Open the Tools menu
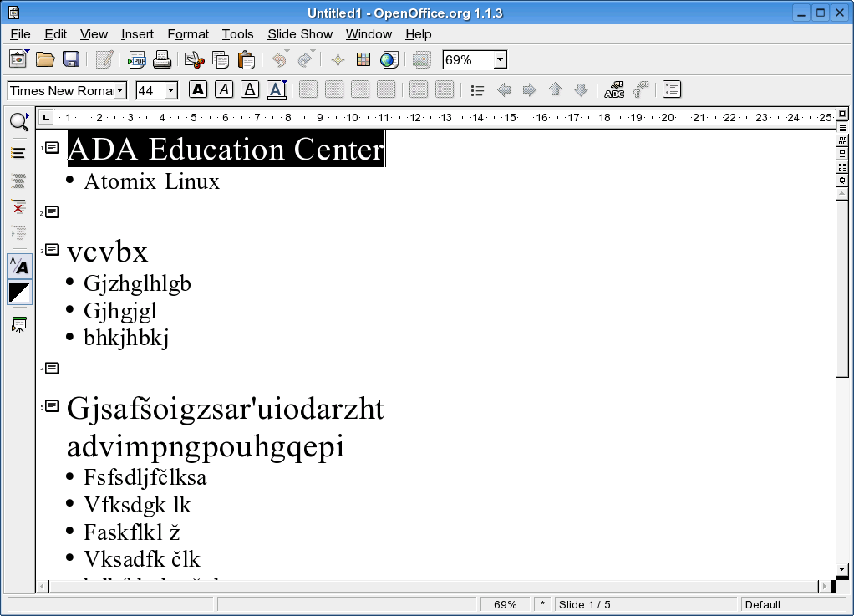Screen dimensions: 854x616 point(237,34)
